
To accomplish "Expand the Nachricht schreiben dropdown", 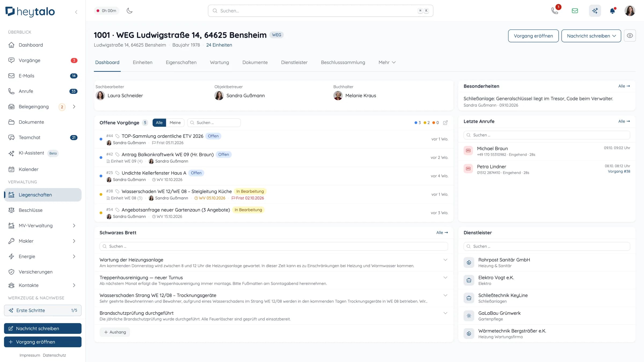I will pos(591,36).
